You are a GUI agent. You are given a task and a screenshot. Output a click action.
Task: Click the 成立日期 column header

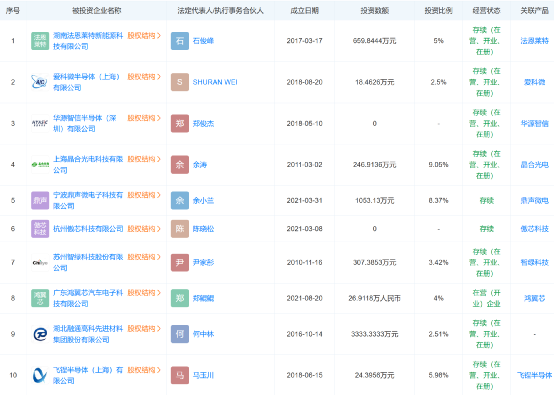[x=304, y=11]
